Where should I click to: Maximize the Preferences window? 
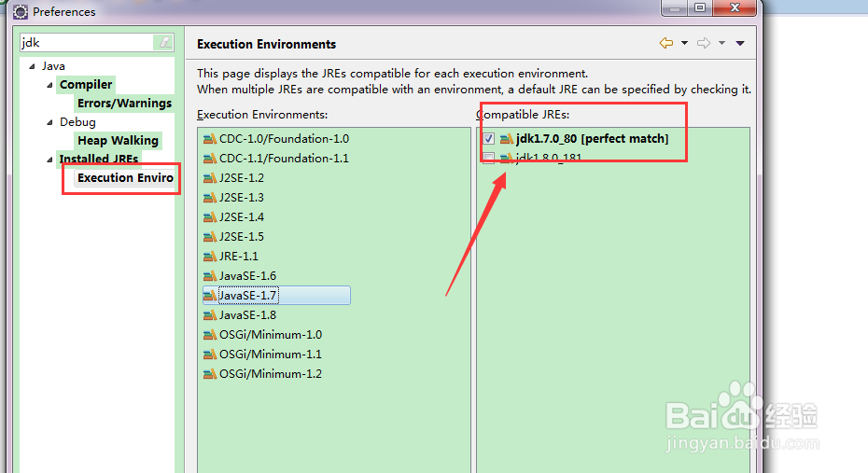click(x=700, y=7)
